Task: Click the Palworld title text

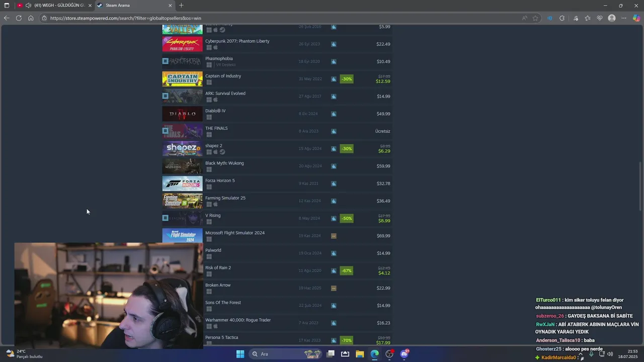Action: click(213, 250)
